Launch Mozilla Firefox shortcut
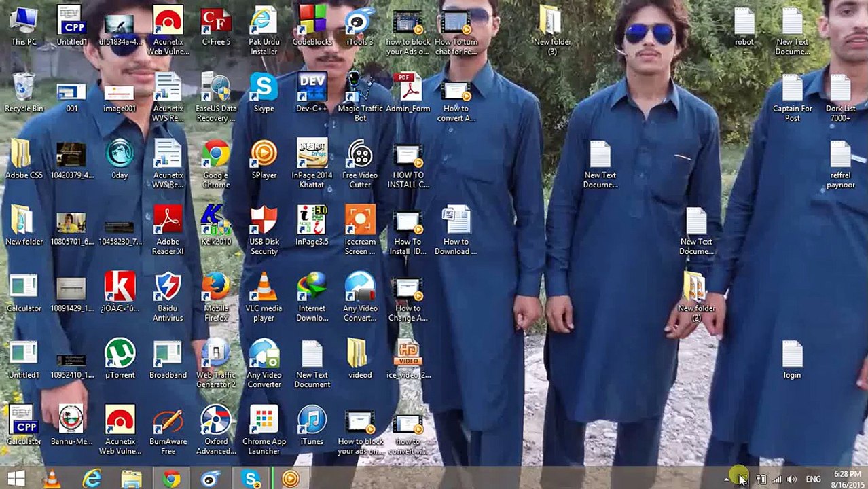Viewport: 868px width, 489px height. 216,298
